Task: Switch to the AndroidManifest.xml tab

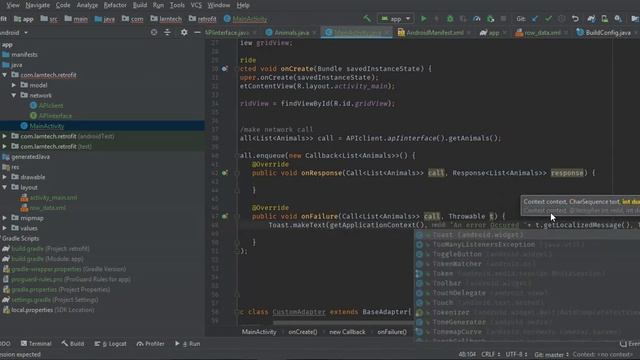Action: coord(434,32)
